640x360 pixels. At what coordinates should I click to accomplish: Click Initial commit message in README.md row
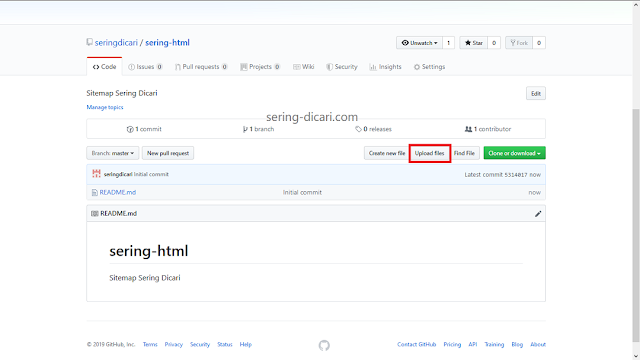point(302,192)
